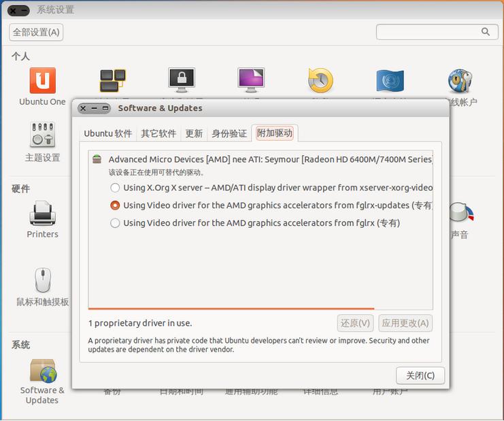
Task: Switch to the 更新 tab
Action: point(194,133)
